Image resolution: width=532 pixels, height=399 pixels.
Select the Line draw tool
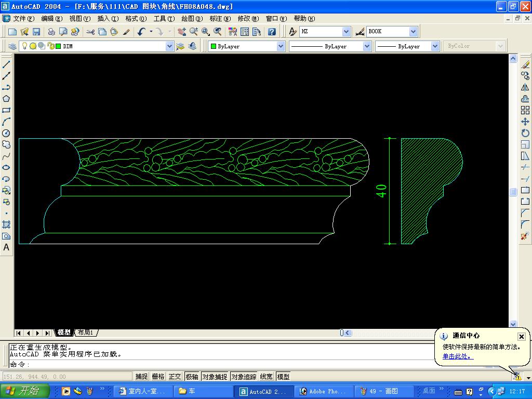tap(6, 64)
